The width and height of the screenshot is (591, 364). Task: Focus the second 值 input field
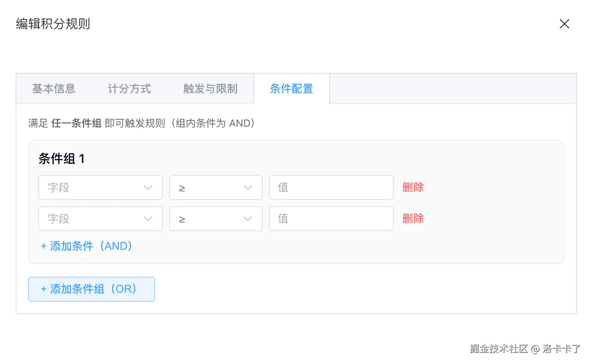pyautogui.click(x=331, y=219)
